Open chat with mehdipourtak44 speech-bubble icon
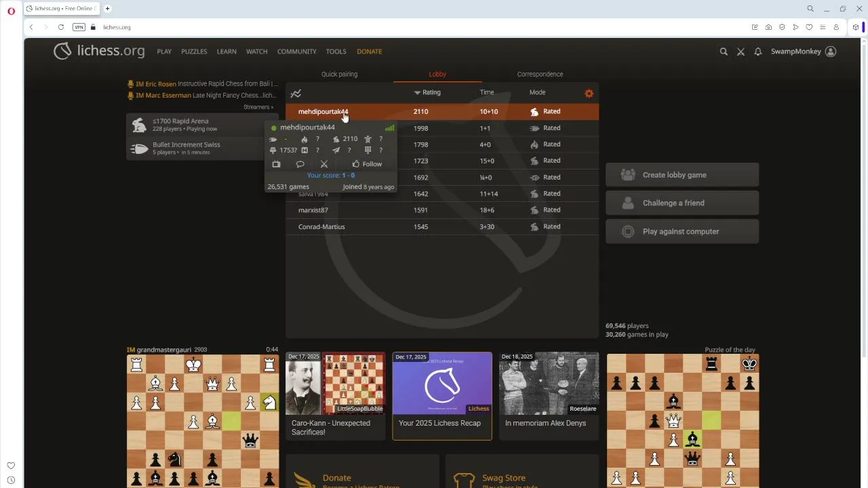 300,164
